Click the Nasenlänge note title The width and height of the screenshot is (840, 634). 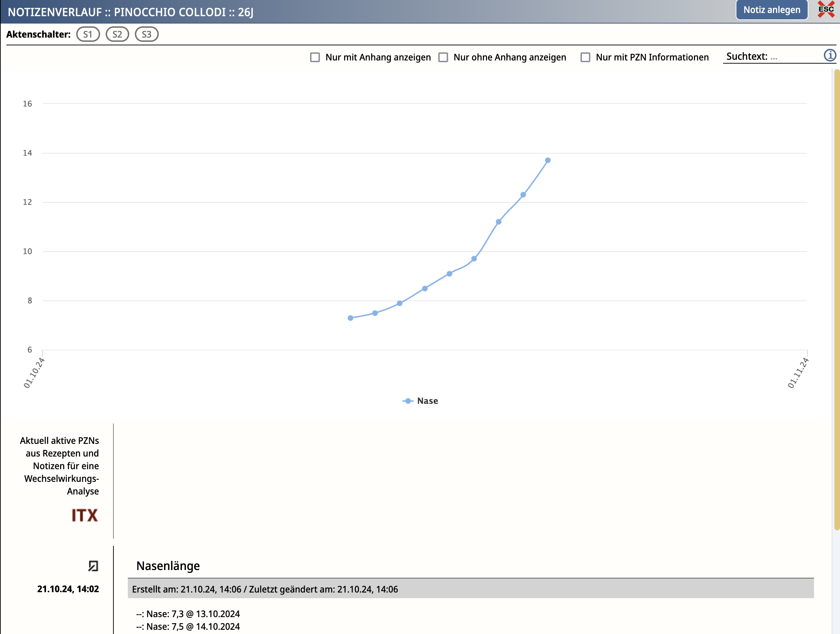[x=168, y=566]
